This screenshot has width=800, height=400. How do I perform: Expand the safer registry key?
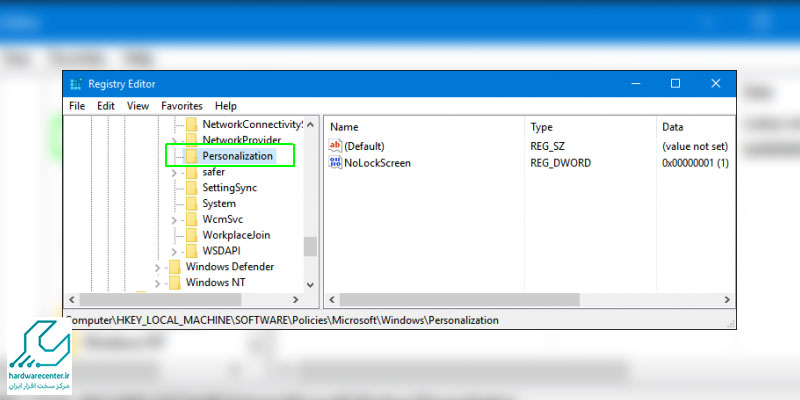pos(175,172)
